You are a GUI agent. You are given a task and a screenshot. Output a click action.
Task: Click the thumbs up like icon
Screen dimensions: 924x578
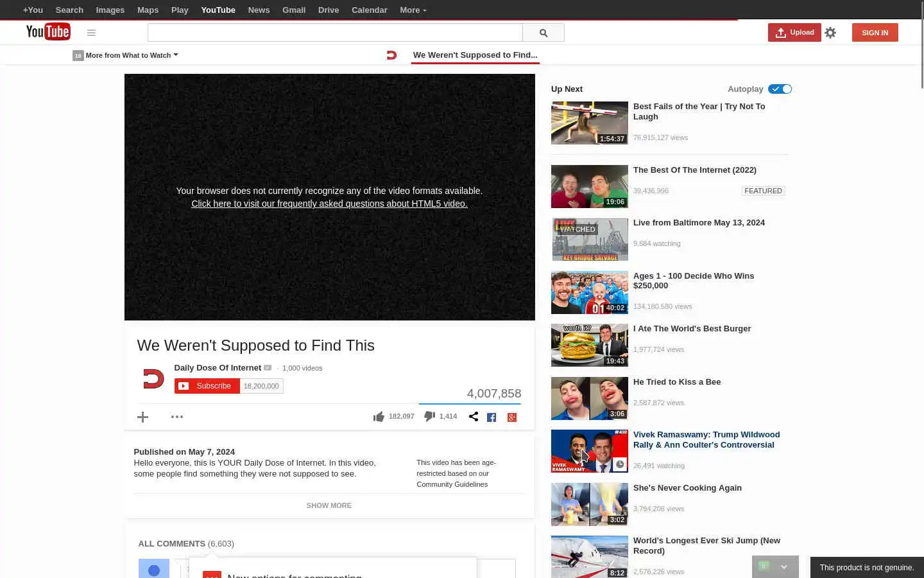pyautogui.click(x=379, y=417)
